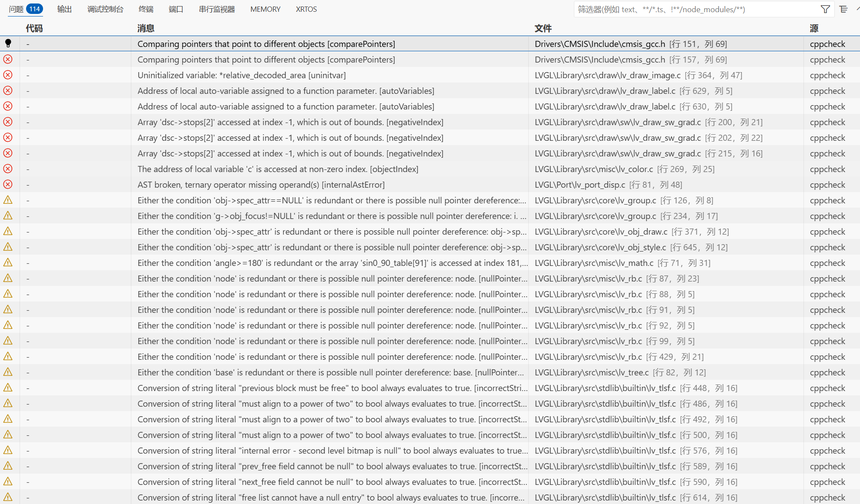This screenshot has width=860, height=504.
Task: Select 'Uninitialized variable: *relative_decoded_area' message
Action: [x=242, y=75]
